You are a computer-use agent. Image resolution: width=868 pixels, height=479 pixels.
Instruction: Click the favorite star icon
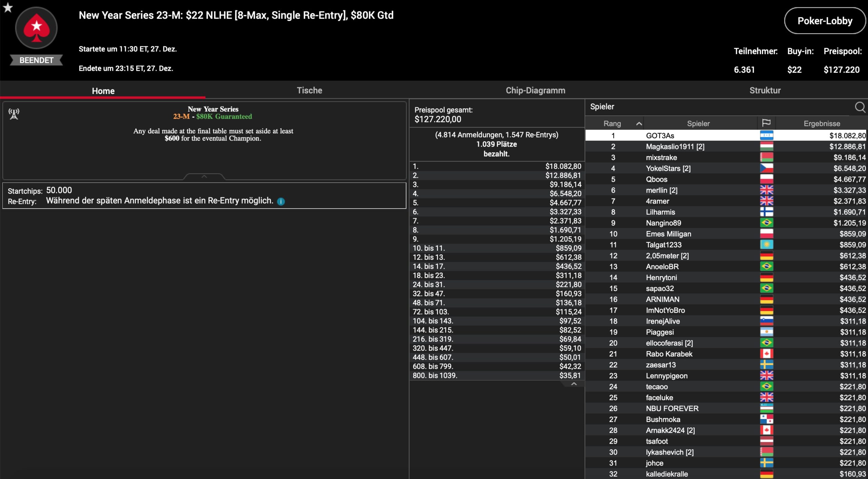tap(8, 7)
